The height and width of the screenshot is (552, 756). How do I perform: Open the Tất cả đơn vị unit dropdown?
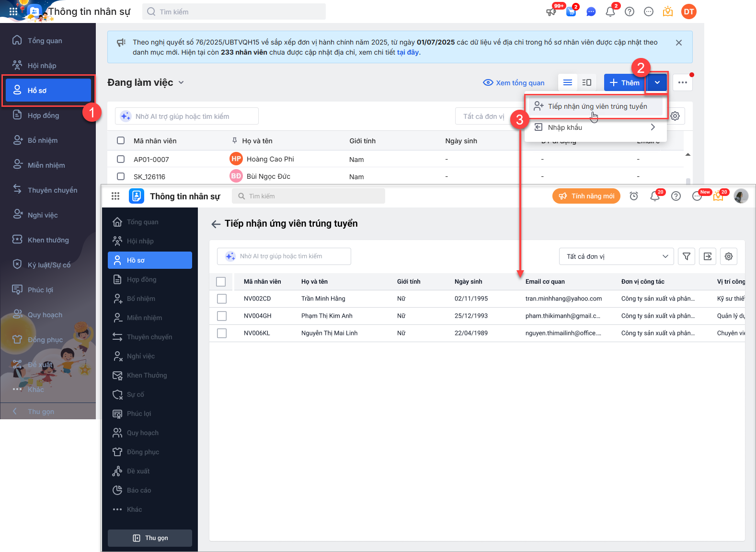click(616, 256)
